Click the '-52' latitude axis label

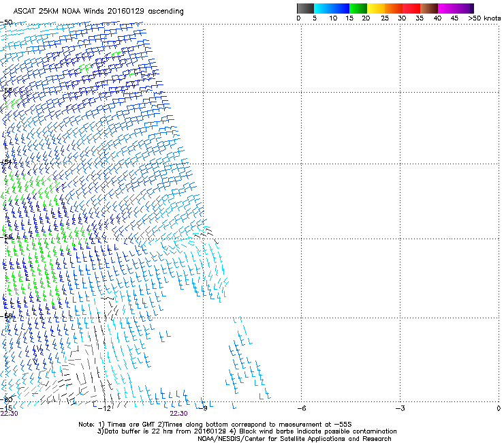coord(6,91)
